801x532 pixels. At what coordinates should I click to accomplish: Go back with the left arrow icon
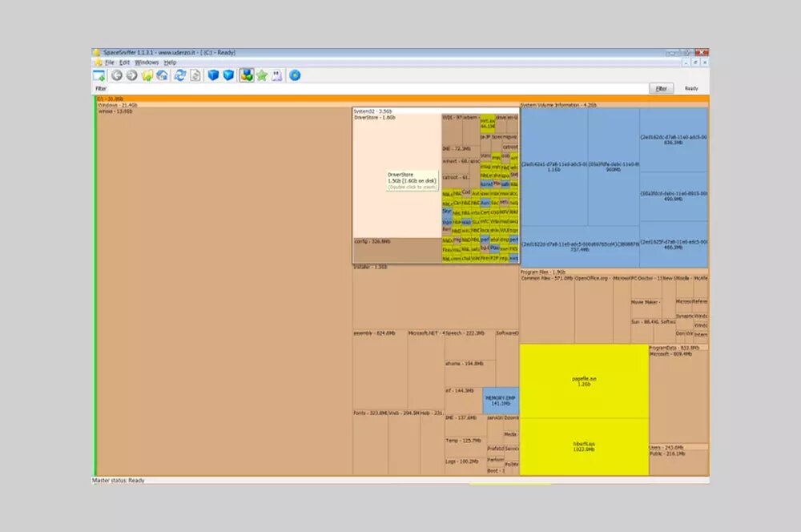point(117,75)
